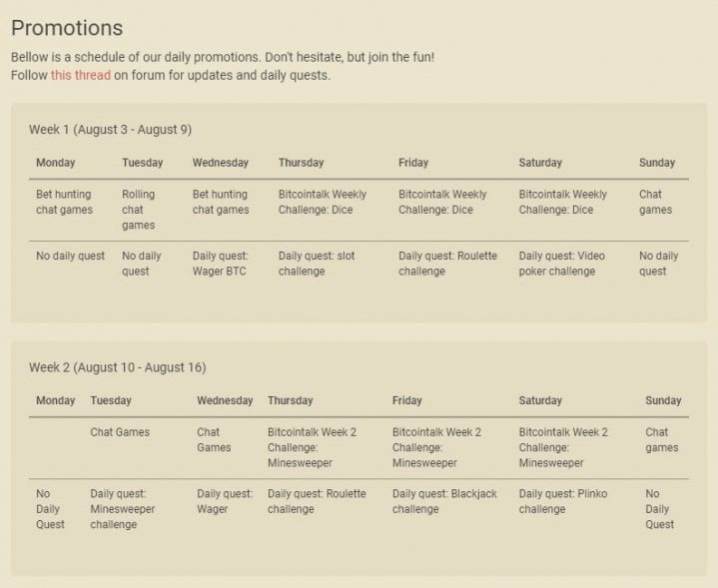Select 'Daily quest: slot challenge' cell

[317, 264]
